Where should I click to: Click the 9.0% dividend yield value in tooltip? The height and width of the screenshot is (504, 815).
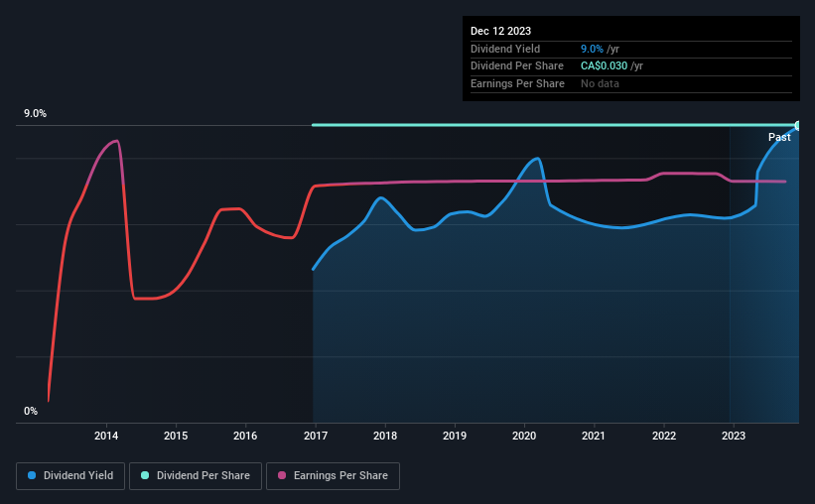[592, 49]
